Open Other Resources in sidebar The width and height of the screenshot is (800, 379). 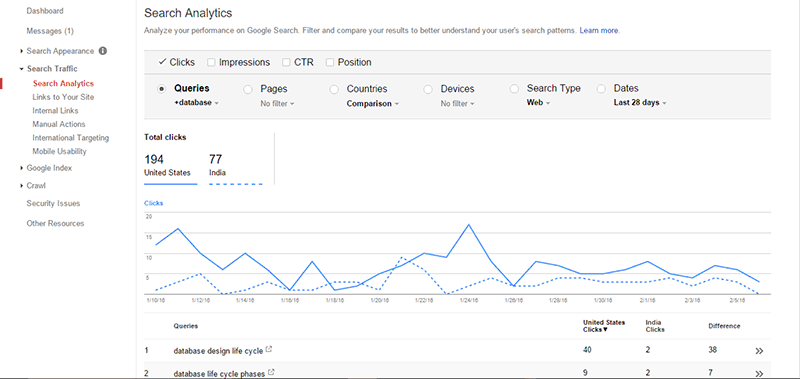pyautogui.click(x=56, y=223)
